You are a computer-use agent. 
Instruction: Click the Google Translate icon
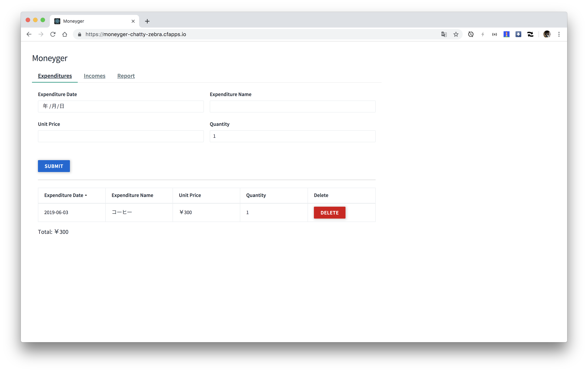point(444,34)
